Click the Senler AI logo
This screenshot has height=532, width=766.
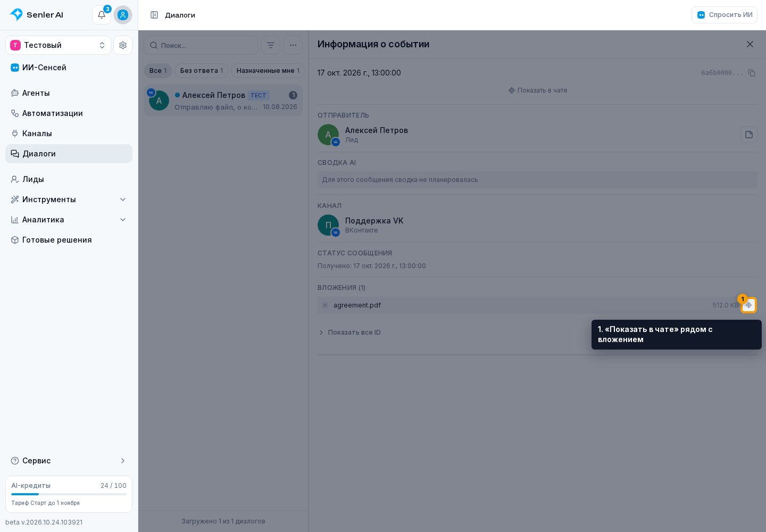(36, 15)
